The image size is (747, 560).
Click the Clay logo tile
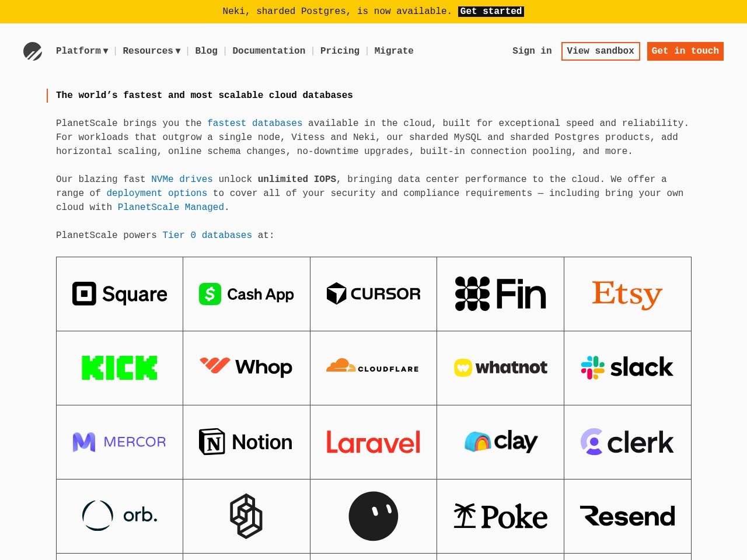(500, 442)
